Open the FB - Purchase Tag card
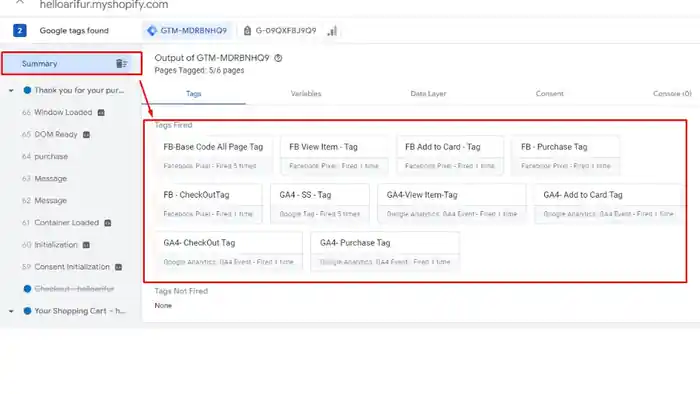700x394 pixels. click(x=566, y=156)
